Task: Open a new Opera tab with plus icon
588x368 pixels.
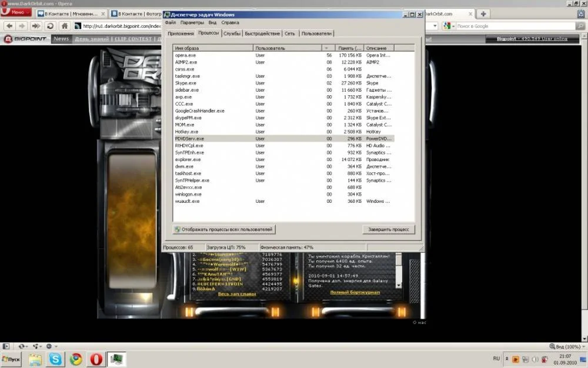Action: (483, 14)
